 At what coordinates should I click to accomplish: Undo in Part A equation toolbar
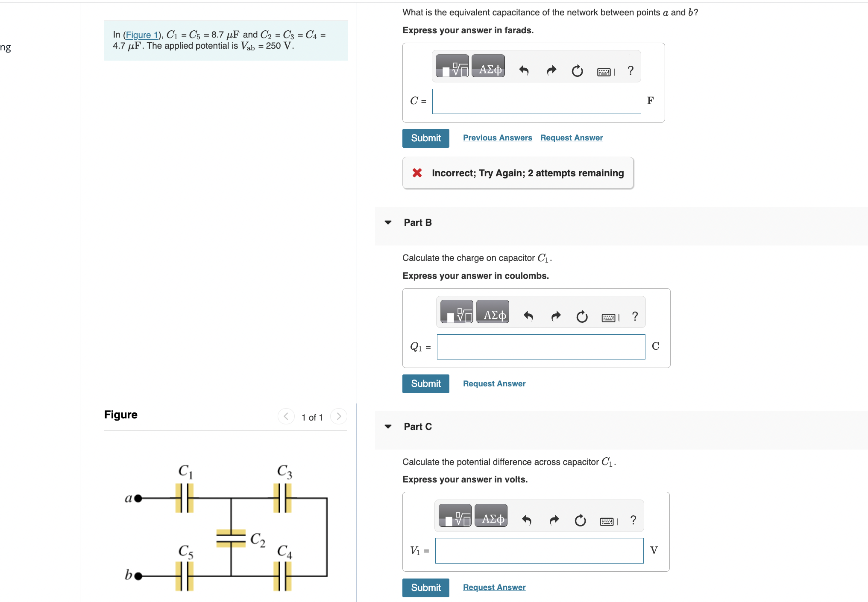(x=524, y=70)
